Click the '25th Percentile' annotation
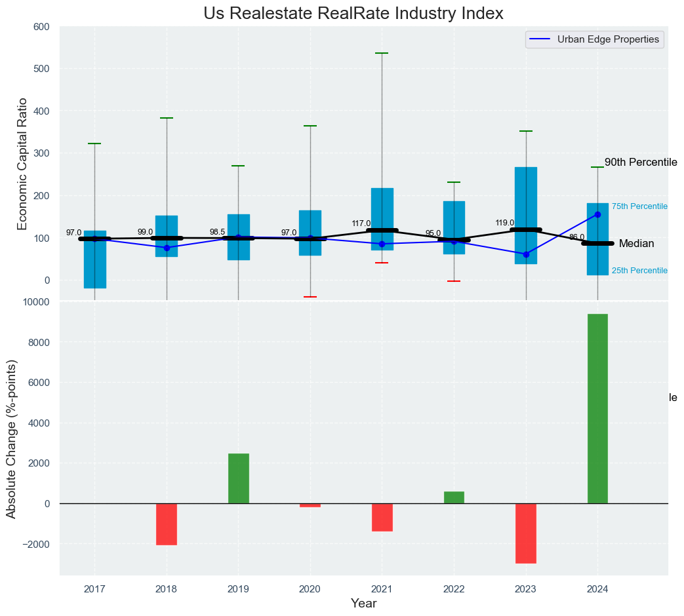The height and width of the screenshot is (616, 684). point(639,270)
